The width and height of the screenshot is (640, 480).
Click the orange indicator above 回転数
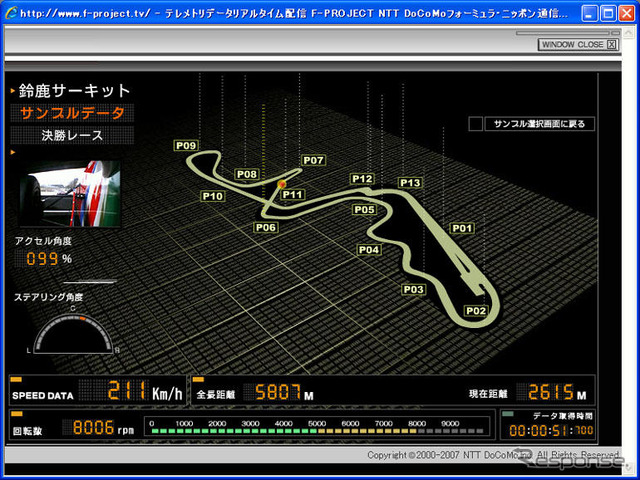click(17, 414)
